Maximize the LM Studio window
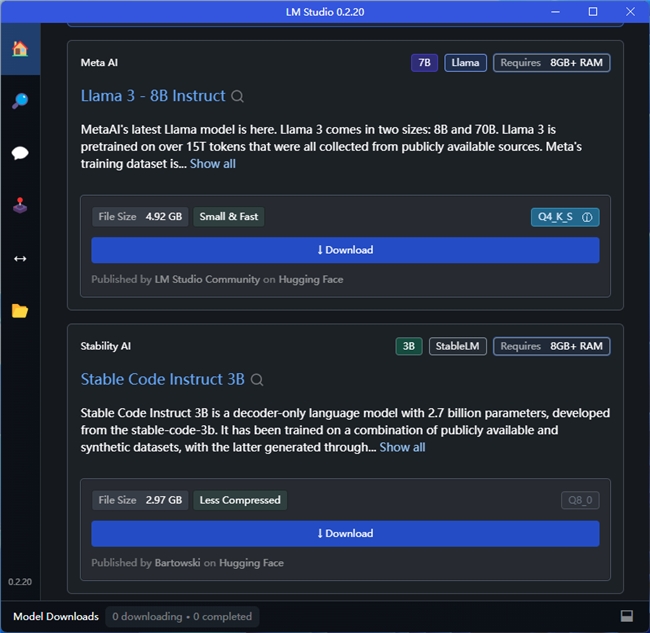This screenshot has width=650, height=633. pyautogui.click(x=593, y=12)
